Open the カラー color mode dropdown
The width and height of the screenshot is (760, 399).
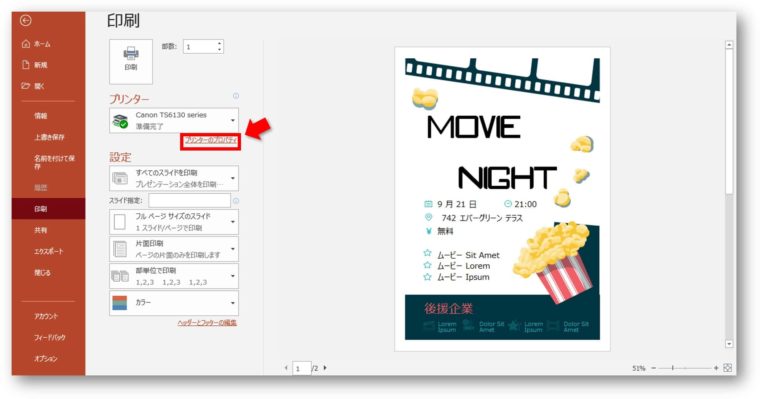pos(174,303)
